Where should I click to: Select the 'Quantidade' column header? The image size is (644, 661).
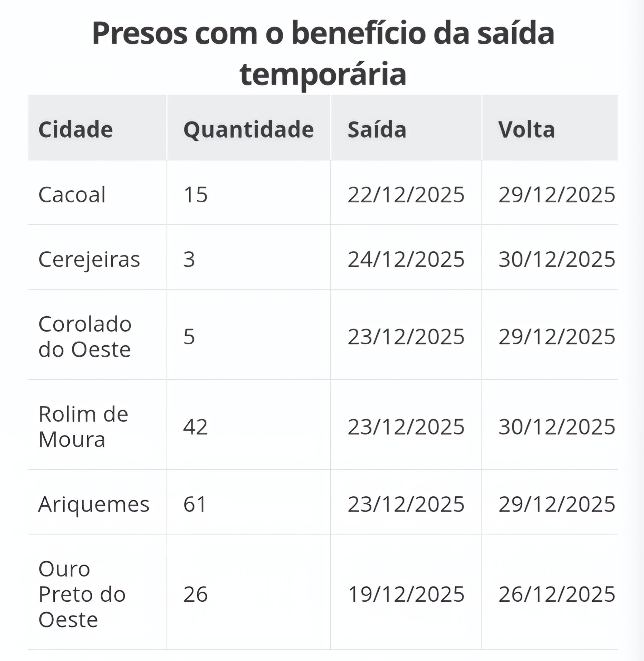tap(249, 129)
